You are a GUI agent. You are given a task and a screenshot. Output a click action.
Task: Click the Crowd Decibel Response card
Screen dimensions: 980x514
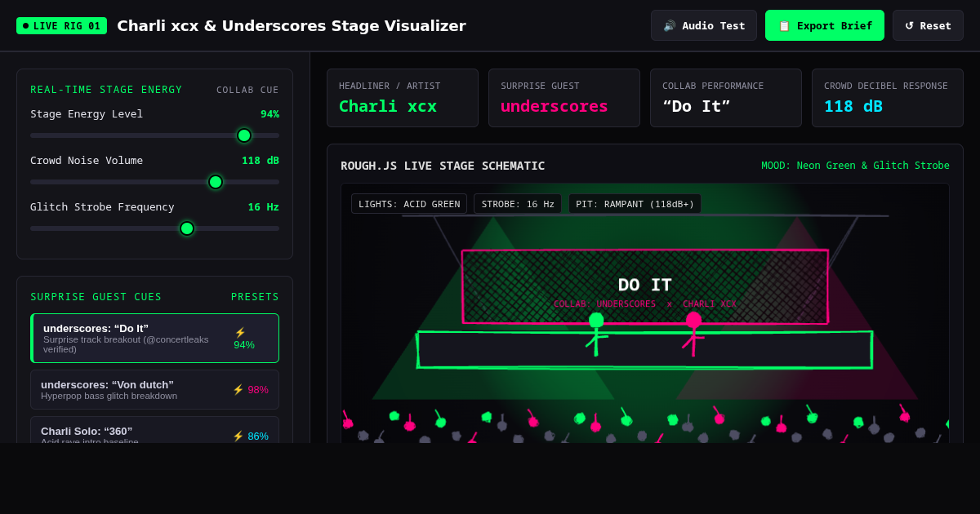point(888,98)
